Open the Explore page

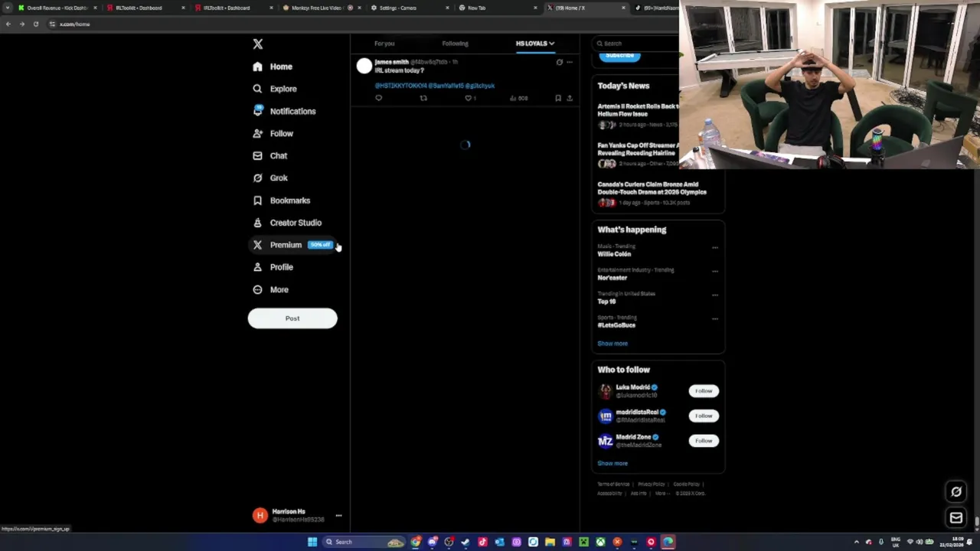274,89
